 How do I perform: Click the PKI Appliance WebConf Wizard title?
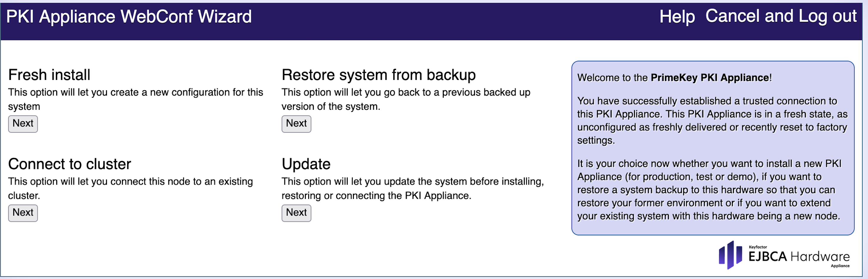(129, 17)
